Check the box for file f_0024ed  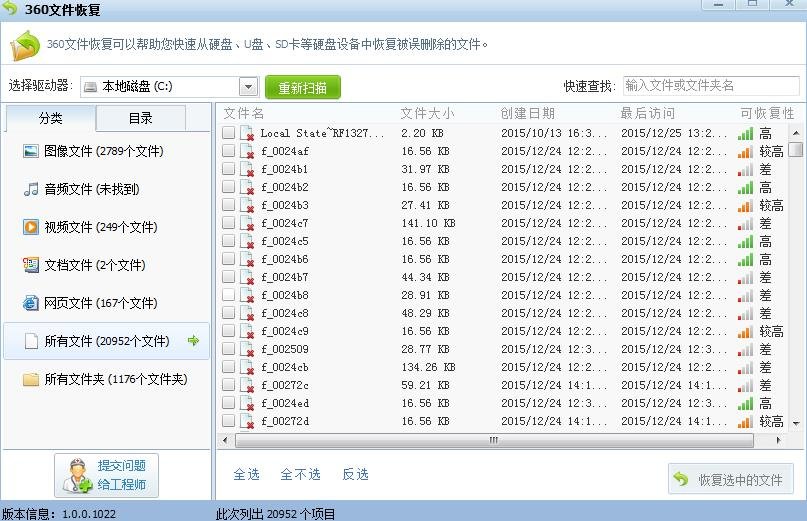point(229,403)
